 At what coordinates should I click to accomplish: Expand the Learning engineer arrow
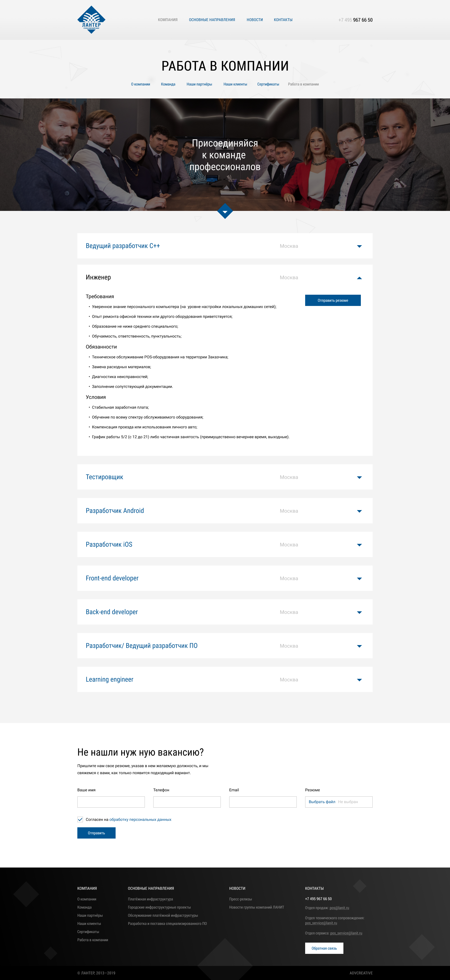(359, 680)
